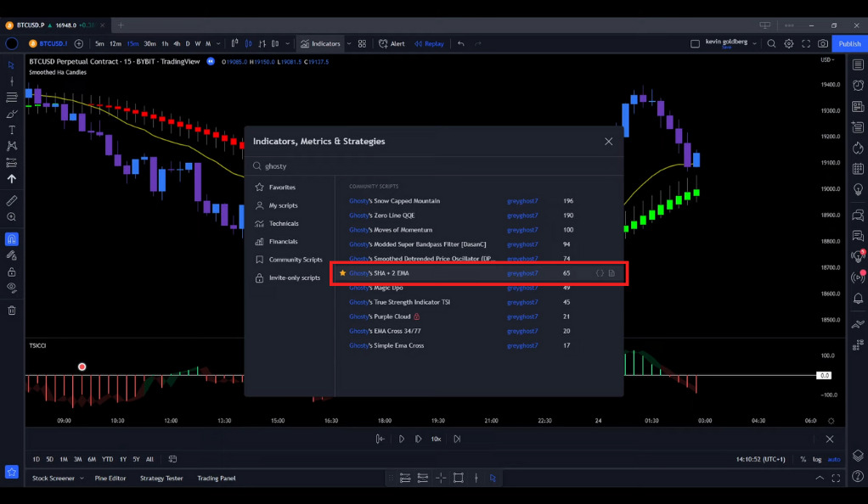
Task: Expand the timeframe dropdown arrow
Action: click(218, 44)
